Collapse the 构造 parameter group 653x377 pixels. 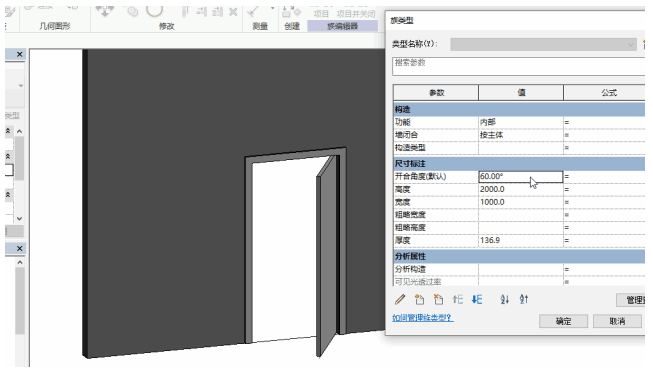[519, 110]
